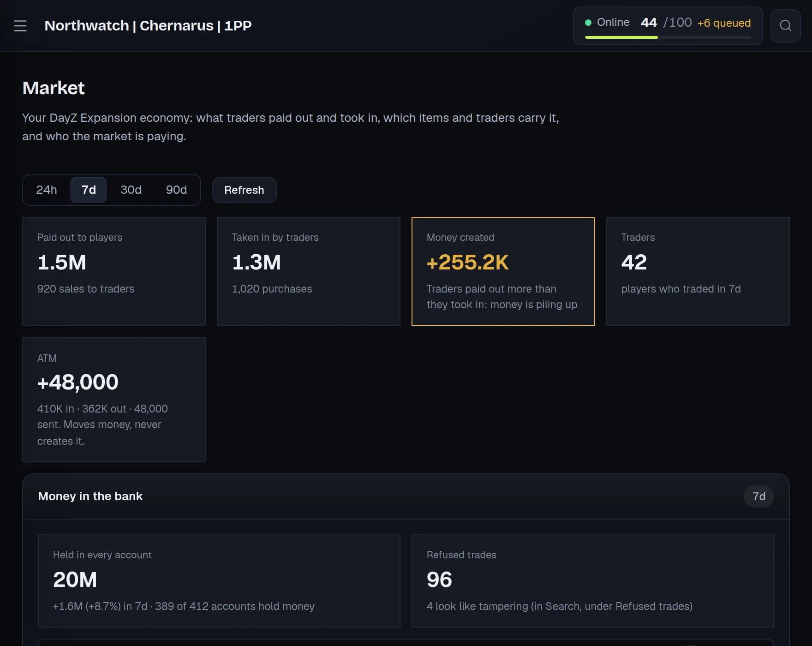Click the green Online status dot
Screen dimensions: 812x646
[588, 23]
